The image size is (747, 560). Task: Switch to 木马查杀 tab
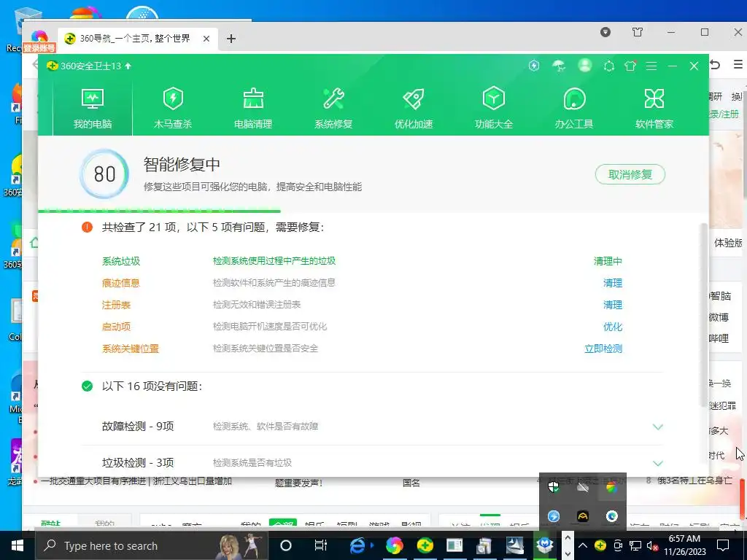pyautogui.click(x=172, y=109)
